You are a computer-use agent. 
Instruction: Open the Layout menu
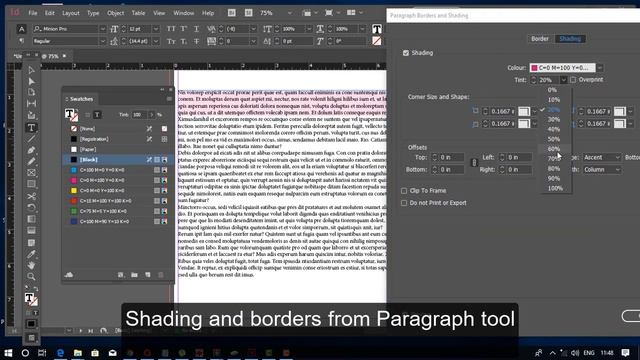coord(71,13)
